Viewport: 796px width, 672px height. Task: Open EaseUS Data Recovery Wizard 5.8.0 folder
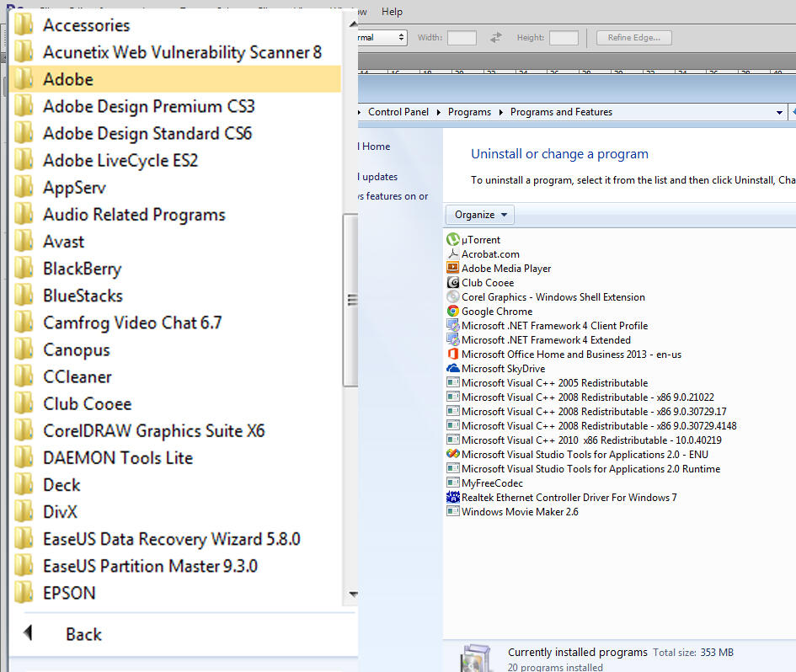point(174,538)
